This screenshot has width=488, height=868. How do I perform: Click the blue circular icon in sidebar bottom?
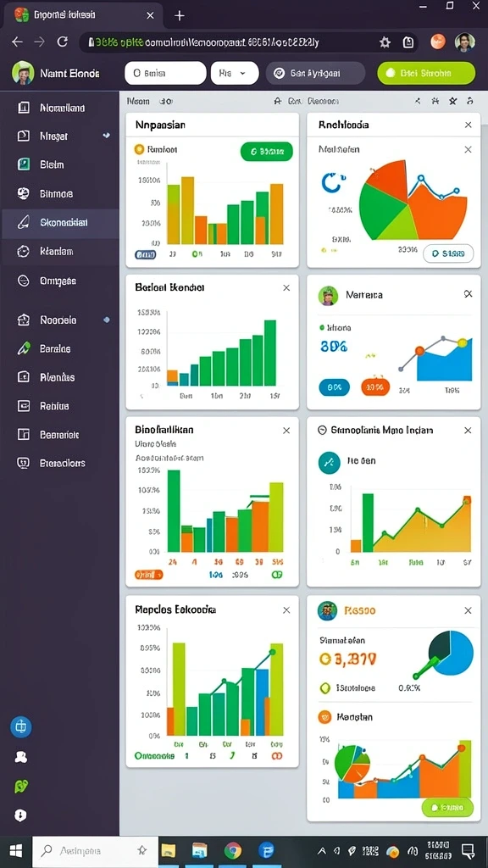click(21, 726)
